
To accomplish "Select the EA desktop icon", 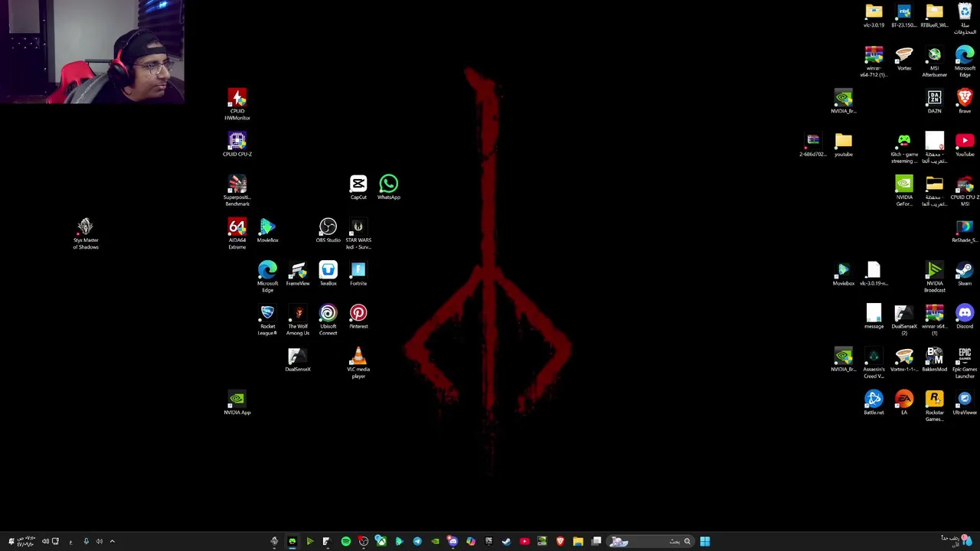I will 904,403.
